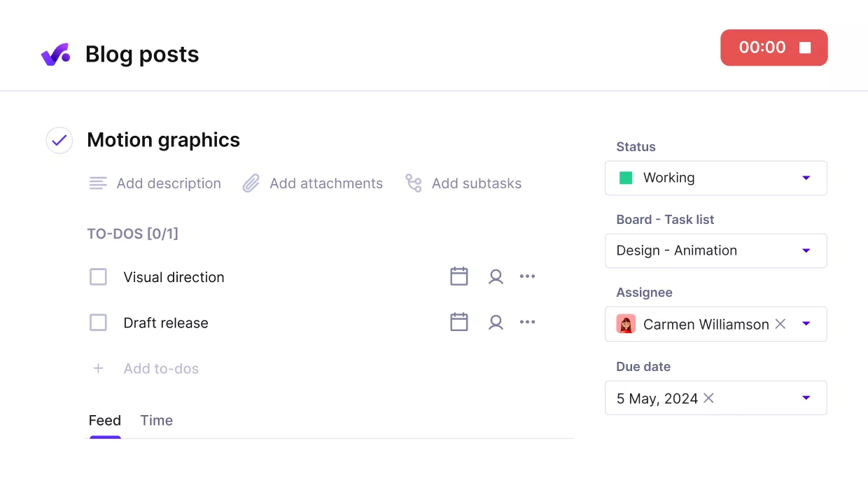Open the three-dot menu for Visual direction
This screenshot has width=868, height=504.
tap(527, 276)
